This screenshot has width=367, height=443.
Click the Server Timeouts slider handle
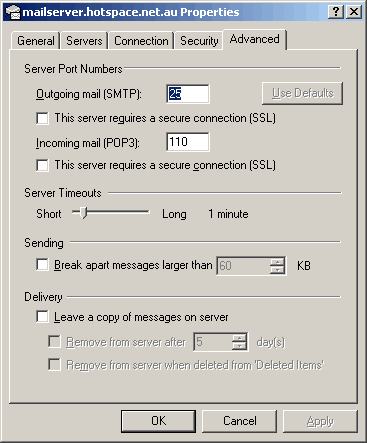point(84,213)
